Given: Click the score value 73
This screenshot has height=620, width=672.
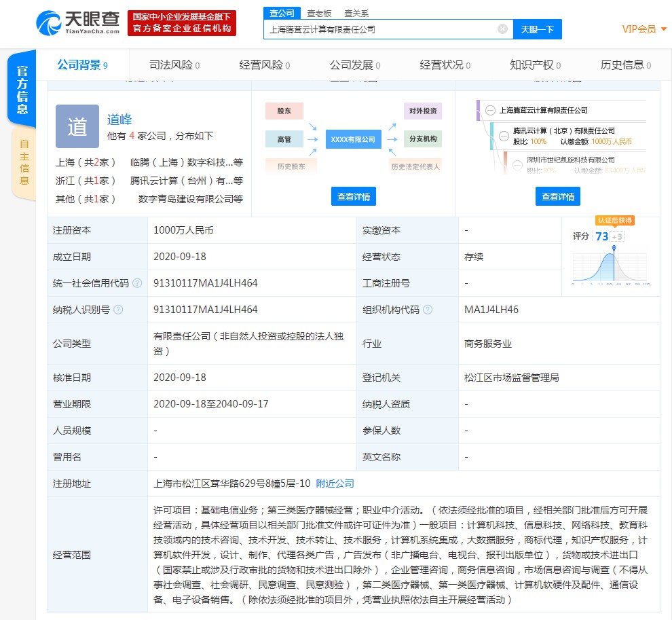Looking at the screenshot, I should [601, 236].
